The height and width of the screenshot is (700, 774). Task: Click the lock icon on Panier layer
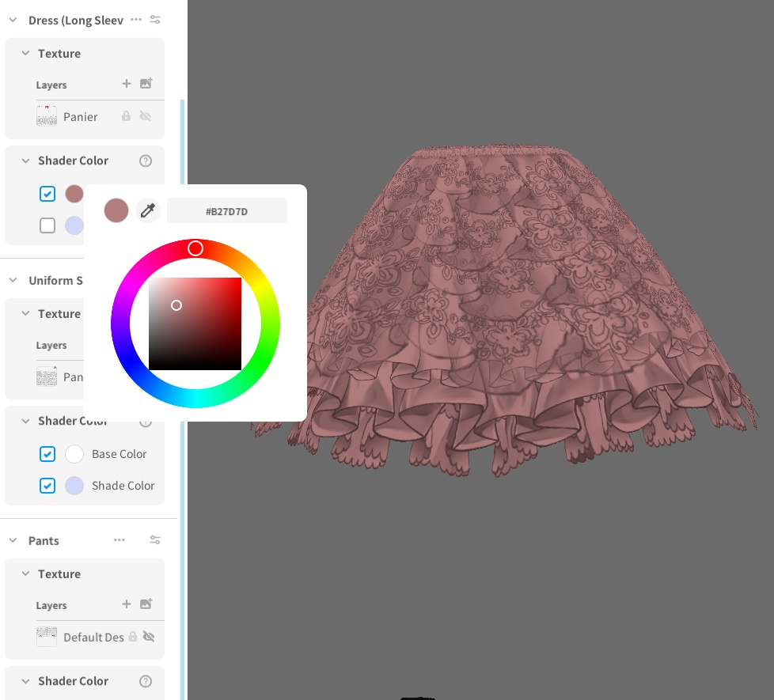tap(127, 116)
